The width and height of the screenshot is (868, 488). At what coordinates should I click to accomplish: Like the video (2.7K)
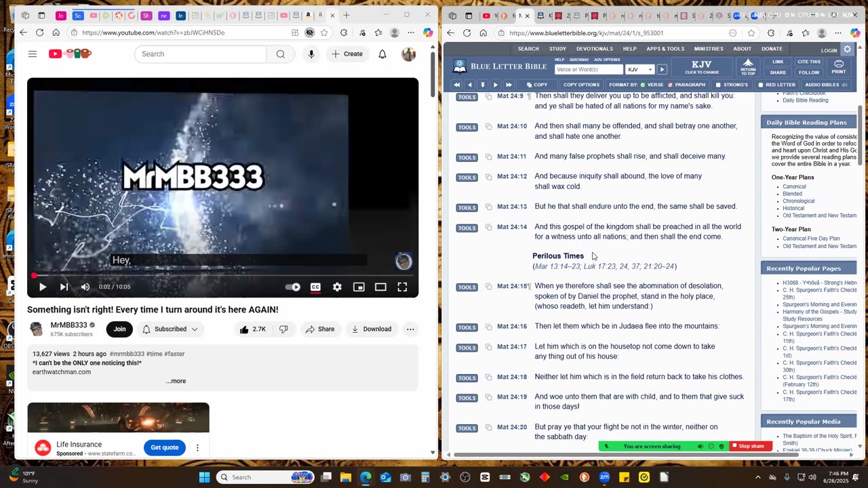coord(252,329)
